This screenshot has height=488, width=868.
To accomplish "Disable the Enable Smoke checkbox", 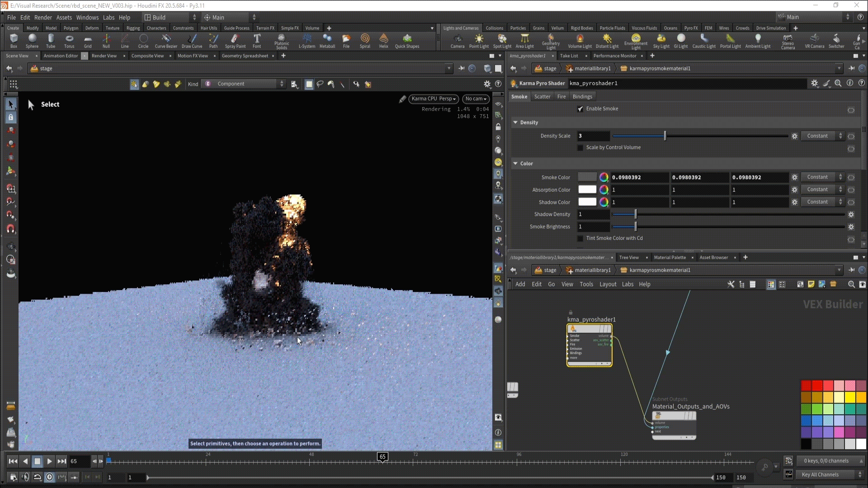I will point(580,109).
